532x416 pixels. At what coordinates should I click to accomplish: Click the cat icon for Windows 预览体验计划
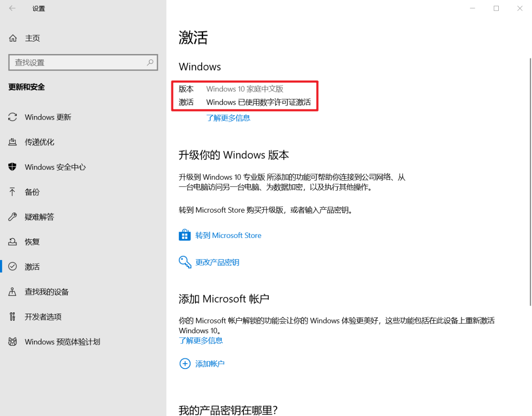coord(13,342)
